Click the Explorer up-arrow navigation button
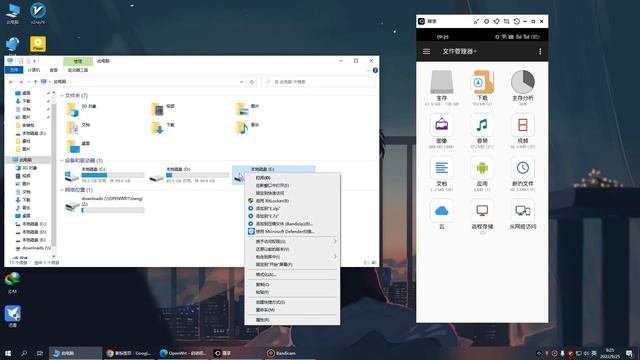This screenshot has width=640, height=360. (36, 82)
